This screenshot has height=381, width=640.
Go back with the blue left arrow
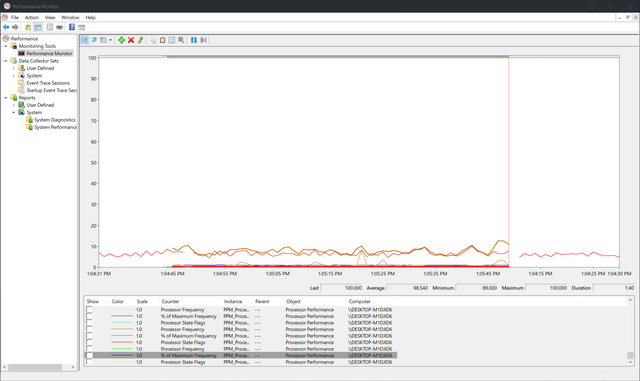[6, 27]
